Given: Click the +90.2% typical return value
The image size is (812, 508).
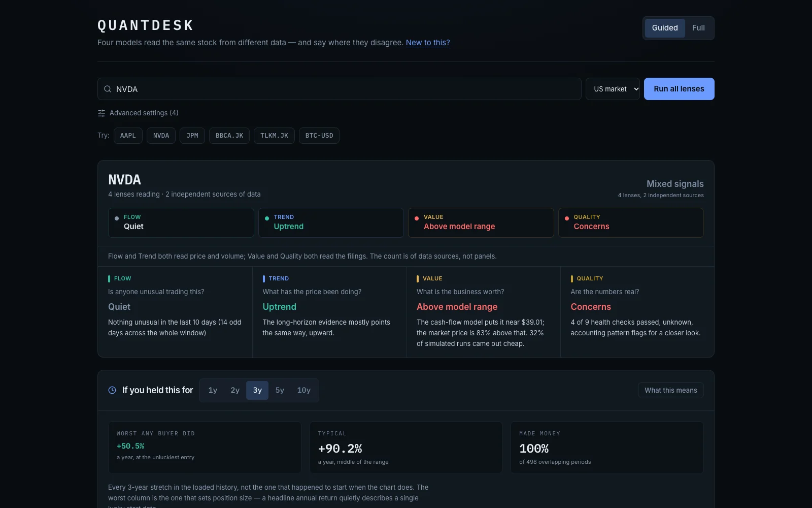Looking at the screenshot, I should click(x=340, y=449).
